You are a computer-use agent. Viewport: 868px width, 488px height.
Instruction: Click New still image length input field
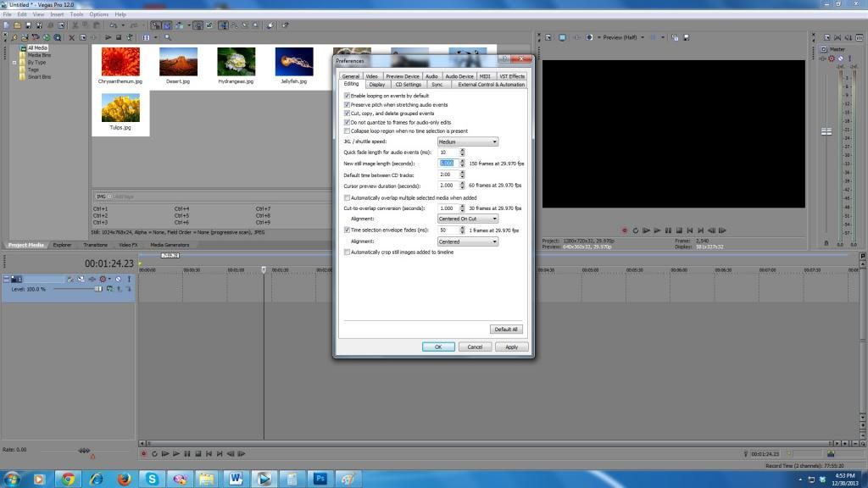(x=448, y=164)
